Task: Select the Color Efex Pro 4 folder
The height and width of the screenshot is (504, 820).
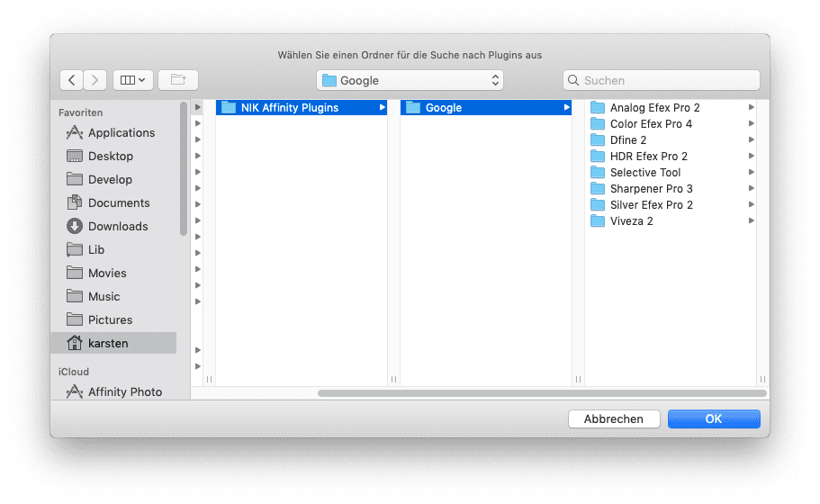Action: 671,124
